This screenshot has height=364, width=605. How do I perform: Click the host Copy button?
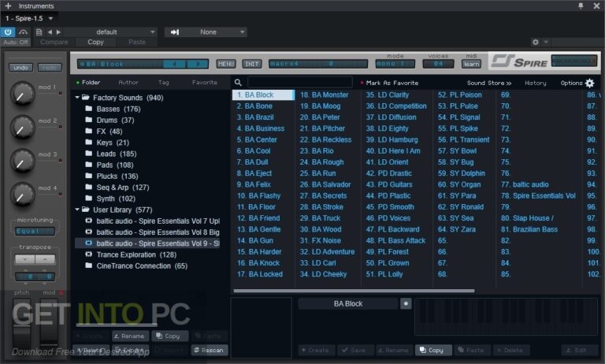(95, 42)
